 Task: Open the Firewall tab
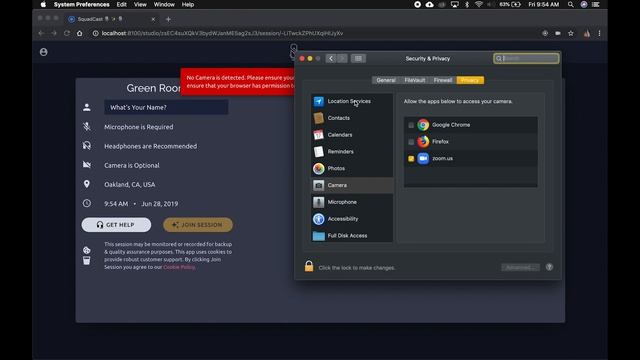coord(443,80)
